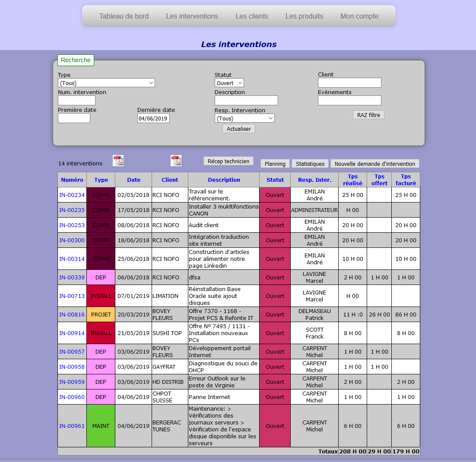Open Les produits in the navigation bar
Viewport: 476px width, 462px height.
[x=304, y=16]
